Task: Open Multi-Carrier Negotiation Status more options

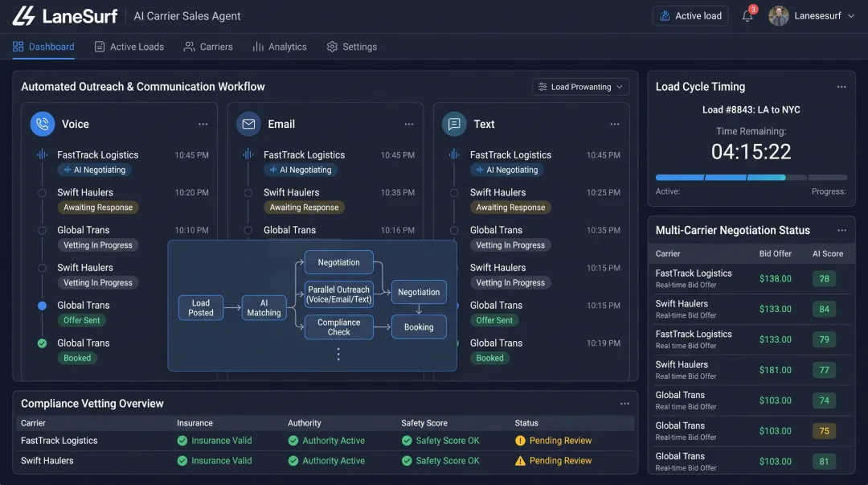Action: (x=842, y=231)
